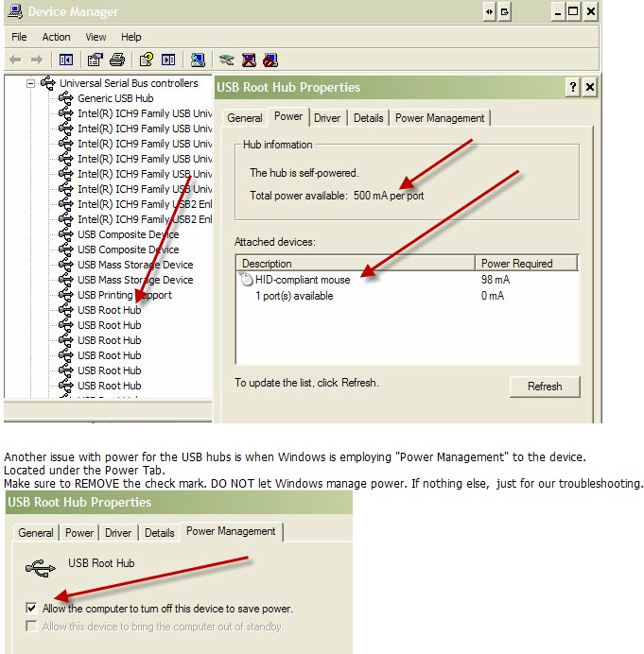Select Driver tab in the power-saving checkbox dialog
The image size is (644, 654).
tap(118, 533)
